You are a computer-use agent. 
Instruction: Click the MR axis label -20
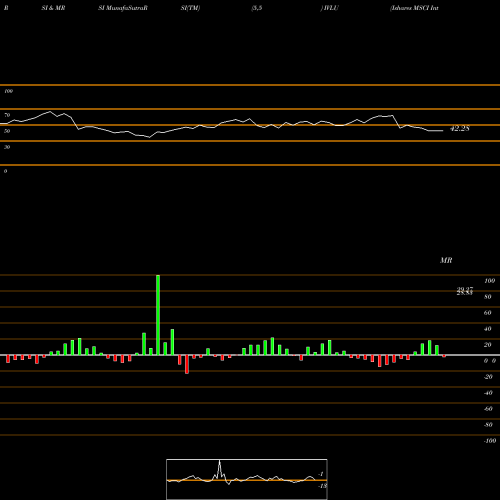point(488,377)
